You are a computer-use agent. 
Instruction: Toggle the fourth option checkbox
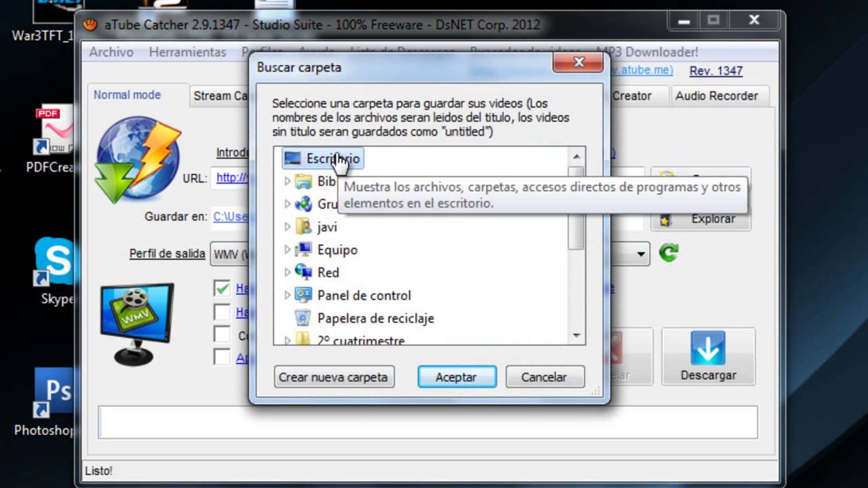pos(222,357)
